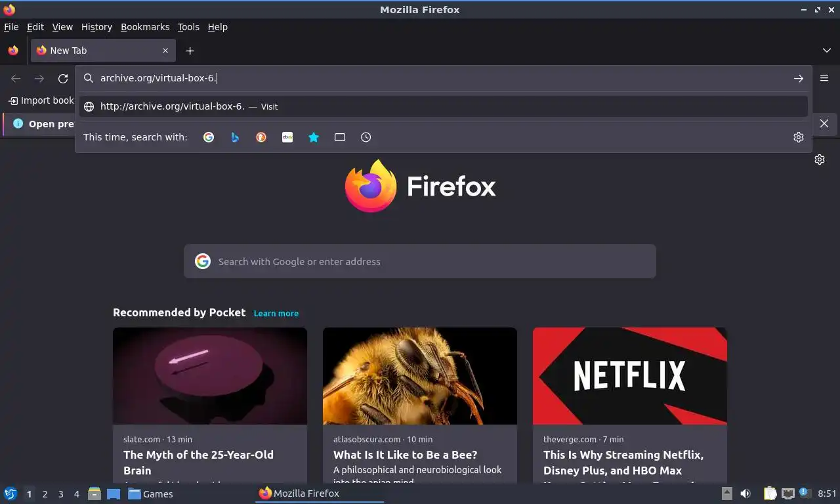Click the Go arrow in address bar
This screenshot has width=840, height=504.
(799, 78)
